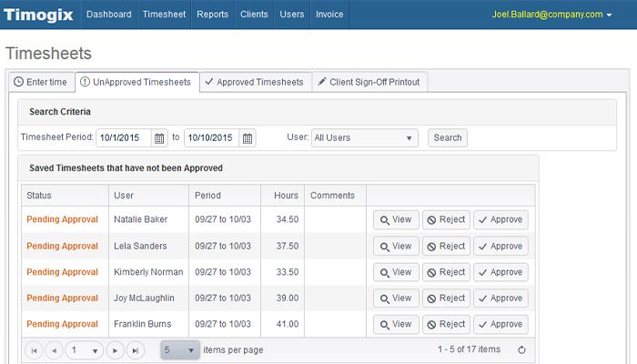Image resolution: width=637 pixels, height=364 pixels.
Task: Select Kimberly Norman name cell
Action: pos(148,272)
